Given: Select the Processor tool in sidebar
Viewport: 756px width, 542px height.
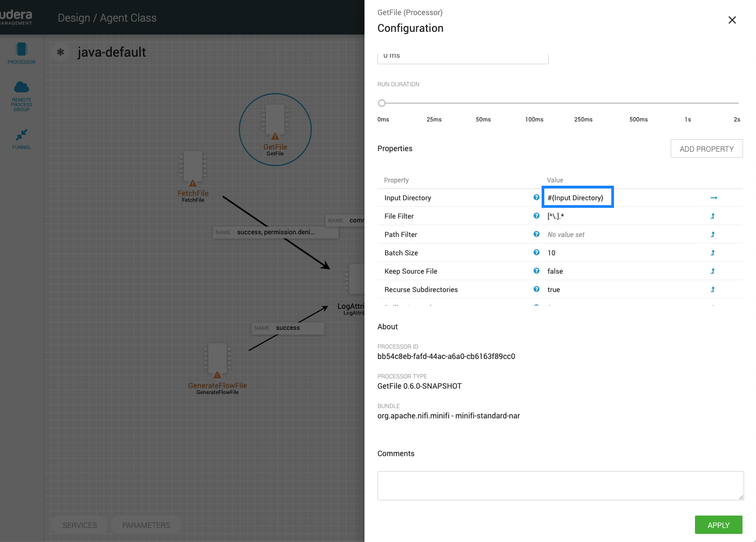Looking at the screenshot, I should pyautogui.click(x=22, y=53).
